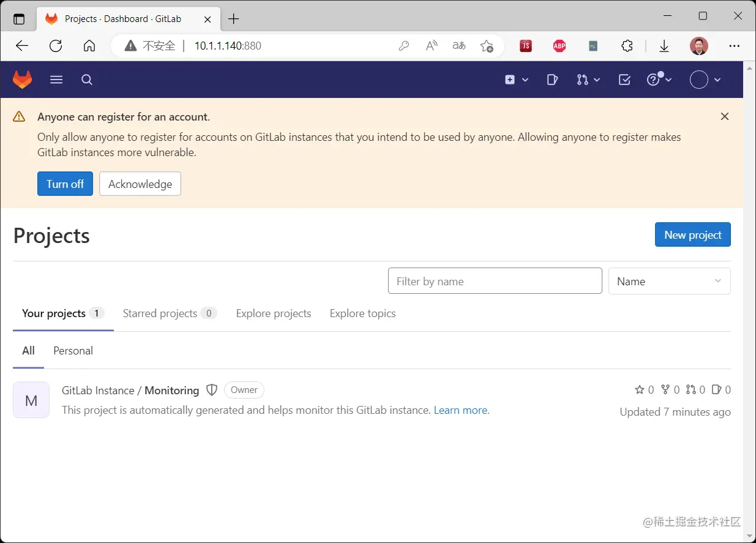
Task: Open Explore topics tab
Action: (362, 313)
